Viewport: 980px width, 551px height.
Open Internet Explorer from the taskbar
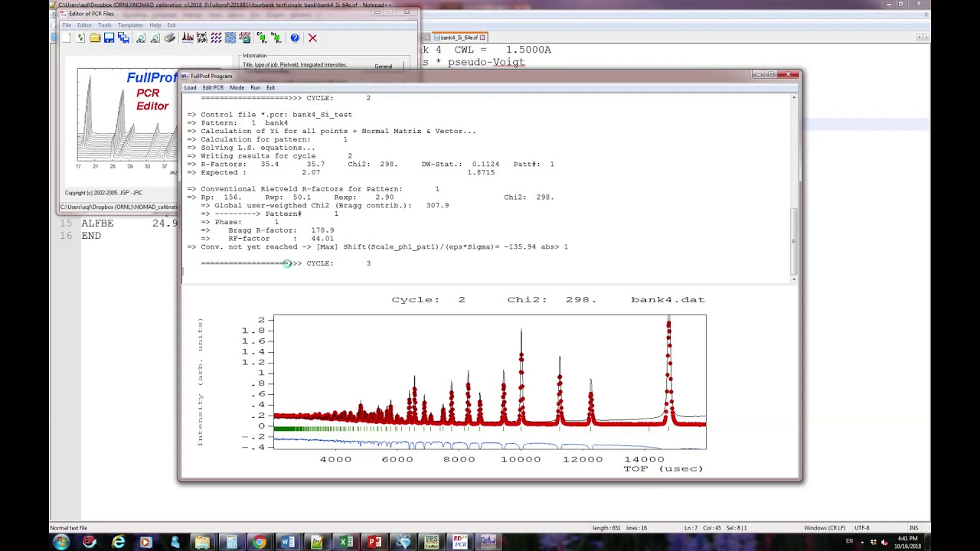point(118,542)
